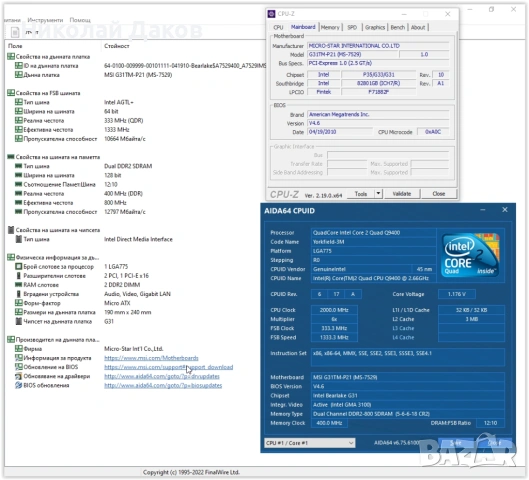Open the Bench tab in CPU-Z
Viewport: 529px width, 480px height.
tap(397, 27)
